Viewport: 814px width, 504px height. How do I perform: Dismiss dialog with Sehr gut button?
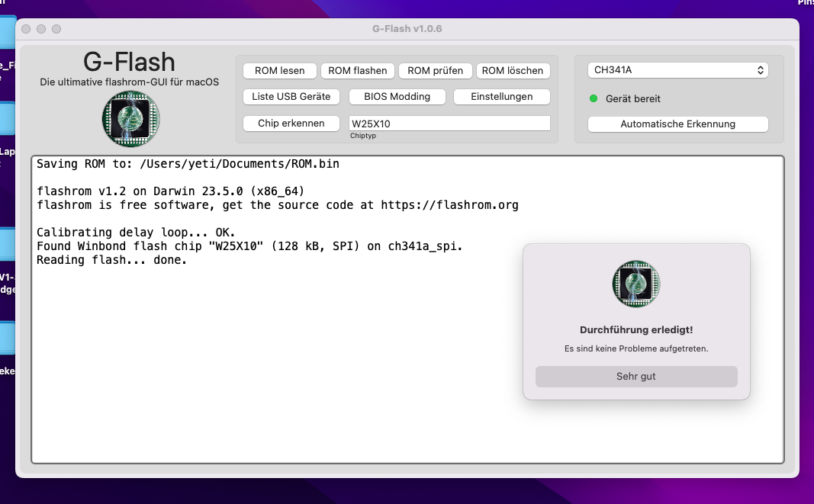click(x=636, y=377)
